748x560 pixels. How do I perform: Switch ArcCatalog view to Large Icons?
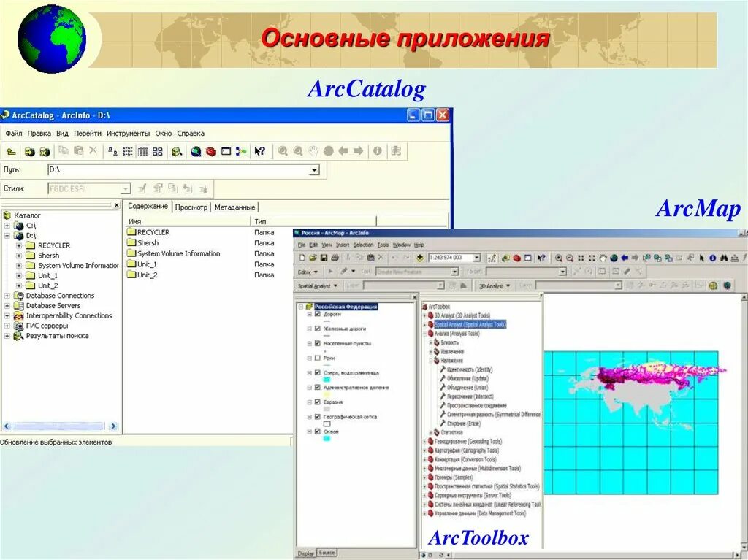(x=112, y=151)
